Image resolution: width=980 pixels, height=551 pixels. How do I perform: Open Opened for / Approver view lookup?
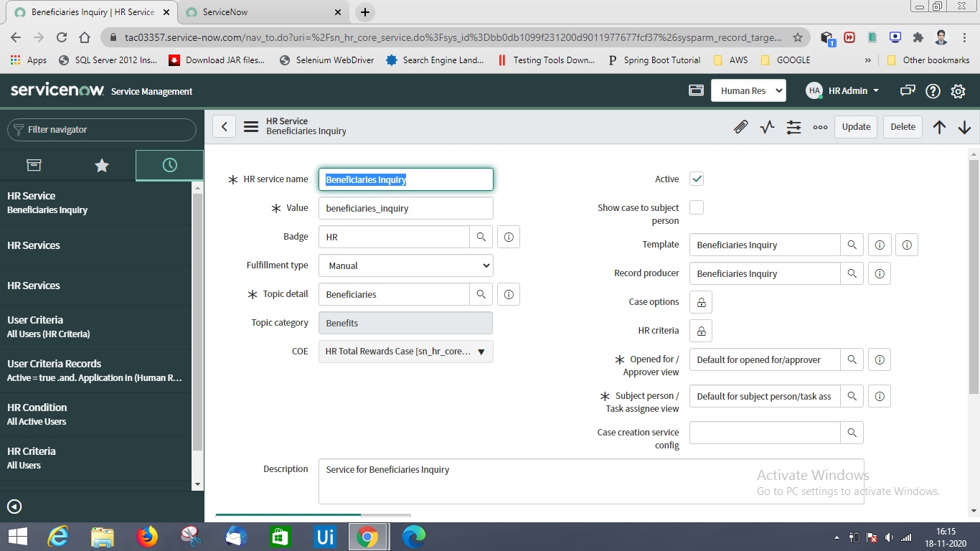[852, 359]
